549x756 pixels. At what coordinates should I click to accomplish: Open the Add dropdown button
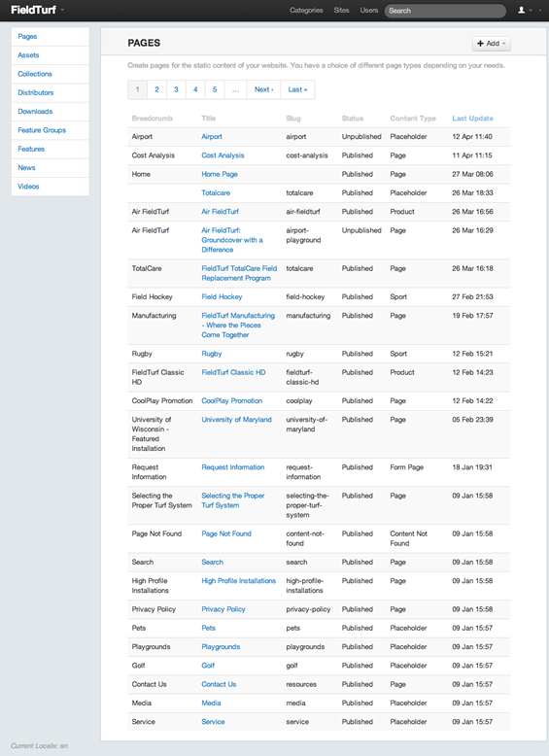click(x=491, y=44)
